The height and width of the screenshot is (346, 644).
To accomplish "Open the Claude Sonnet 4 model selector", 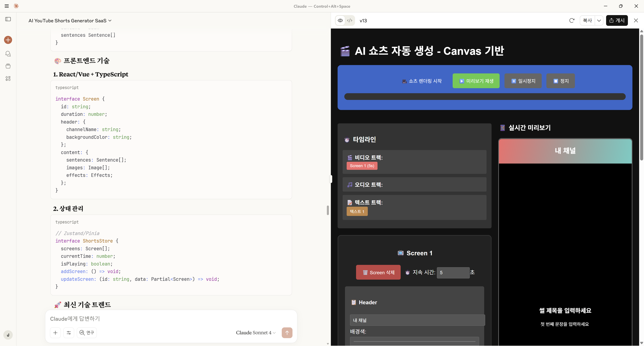I will [255, 333].
